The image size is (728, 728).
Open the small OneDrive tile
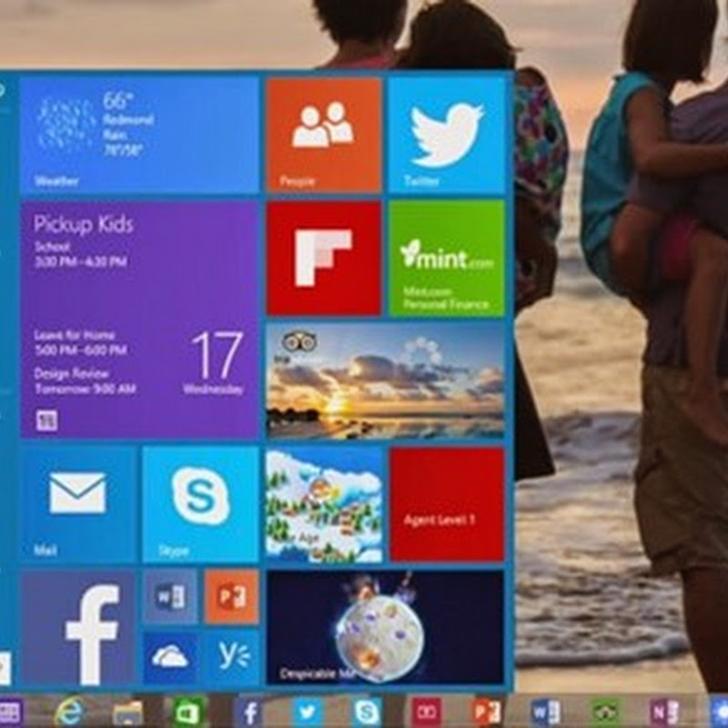170,658
